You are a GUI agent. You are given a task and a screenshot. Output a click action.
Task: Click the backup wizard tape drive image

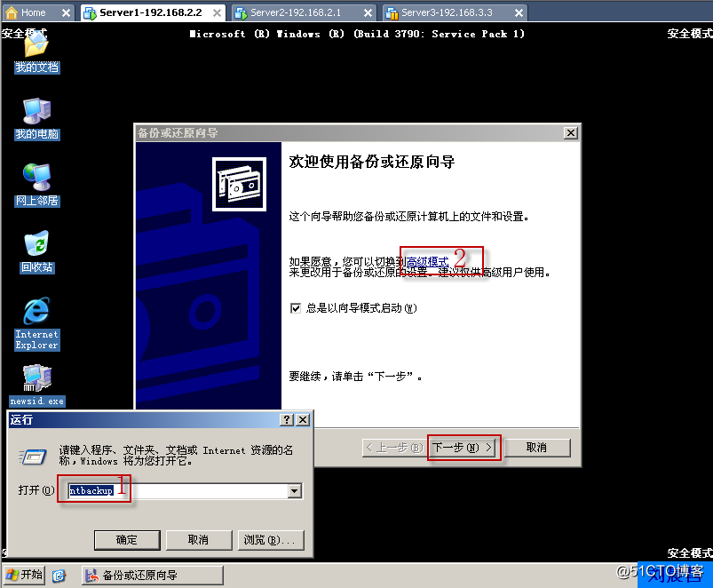(x=239, y=184)
